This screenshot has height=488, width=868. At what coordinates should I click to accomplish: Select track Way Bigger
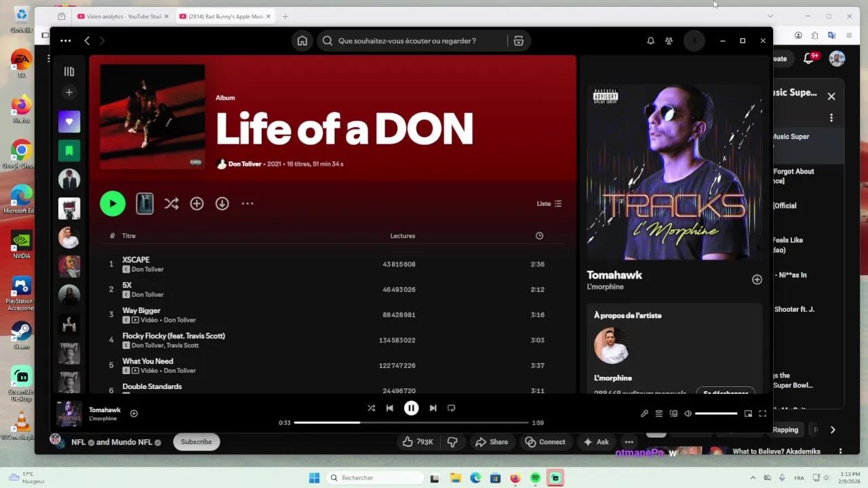[x=141, y=310]
